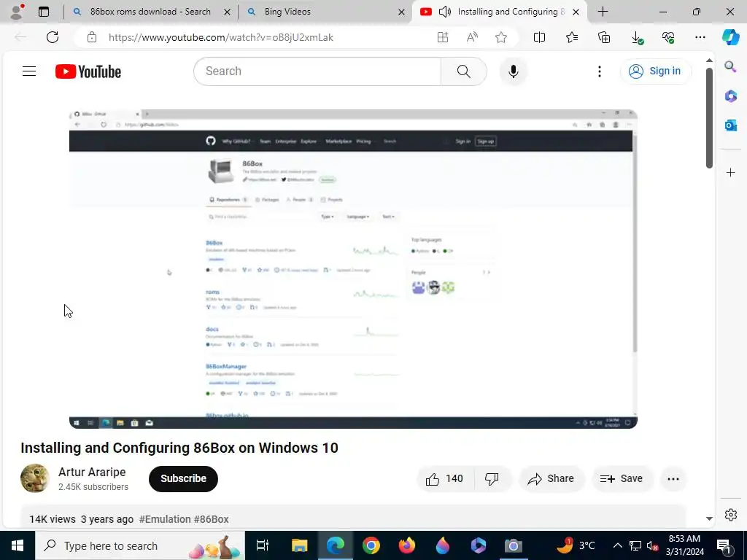
Task: Open YouTube settings three-dot menu
Action: point(600,71)
